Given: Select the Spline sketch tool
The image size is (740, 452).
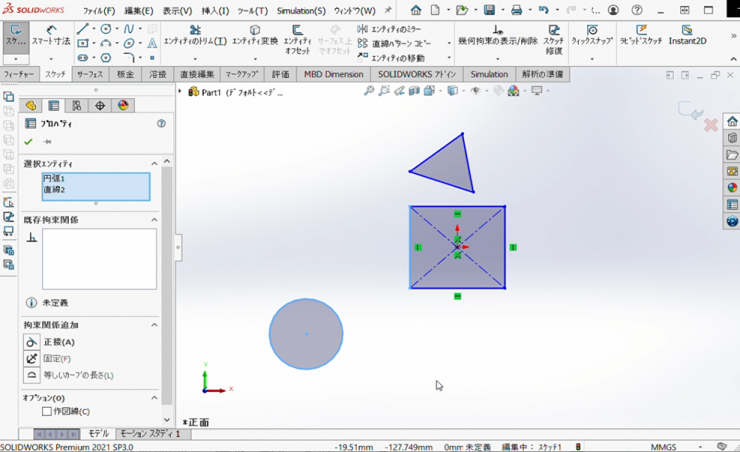Looking at the screenshot, I should click(x=128, y=29).
